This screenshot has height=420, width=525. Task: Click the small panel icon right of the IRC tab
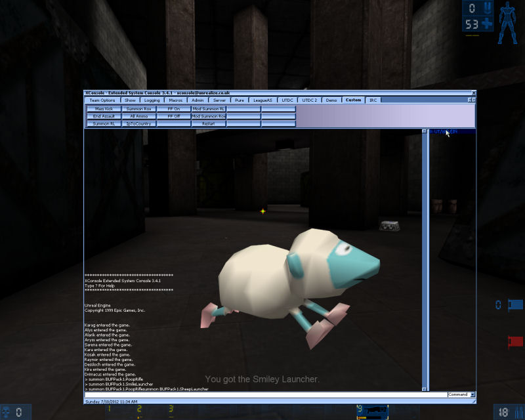(x=470, y=100)
